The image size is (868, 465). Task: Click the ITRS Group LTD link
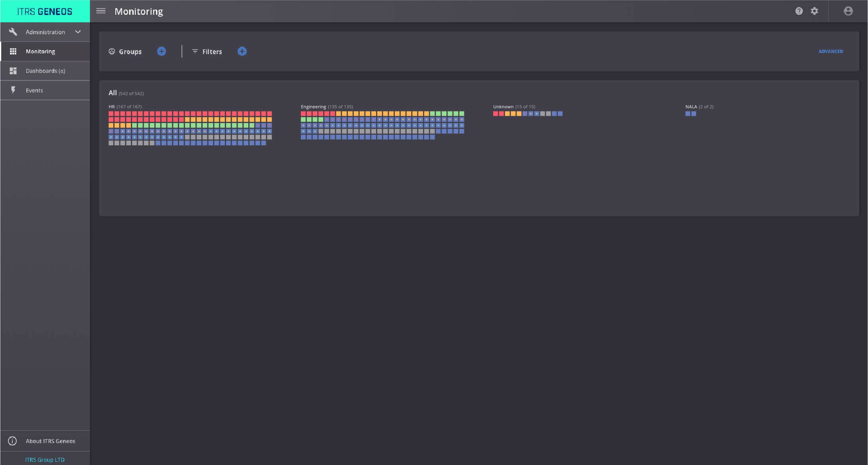[x=45, y=459]
